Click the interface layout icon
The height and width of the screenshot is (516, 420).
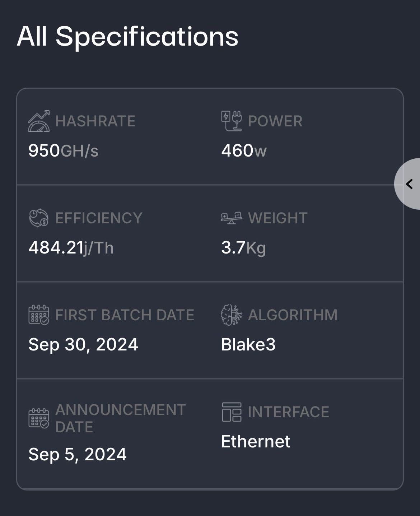click(x=232, y=412)
